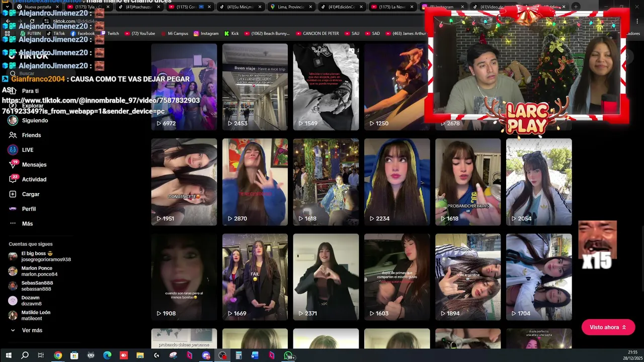Open Mensajes inbox with badge
Image resolution: width=644 pixels, height=362 pixels.
coord(28,164)
